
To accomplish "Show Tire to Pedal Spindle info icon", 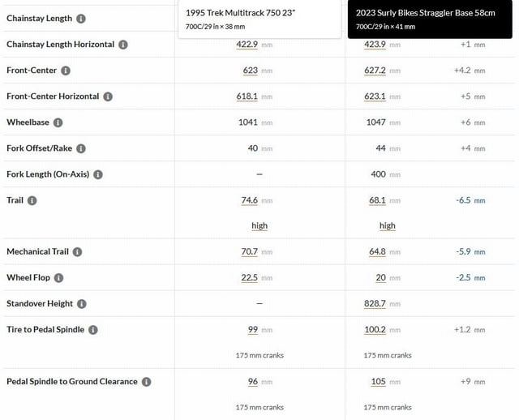I will coord(93,330).
